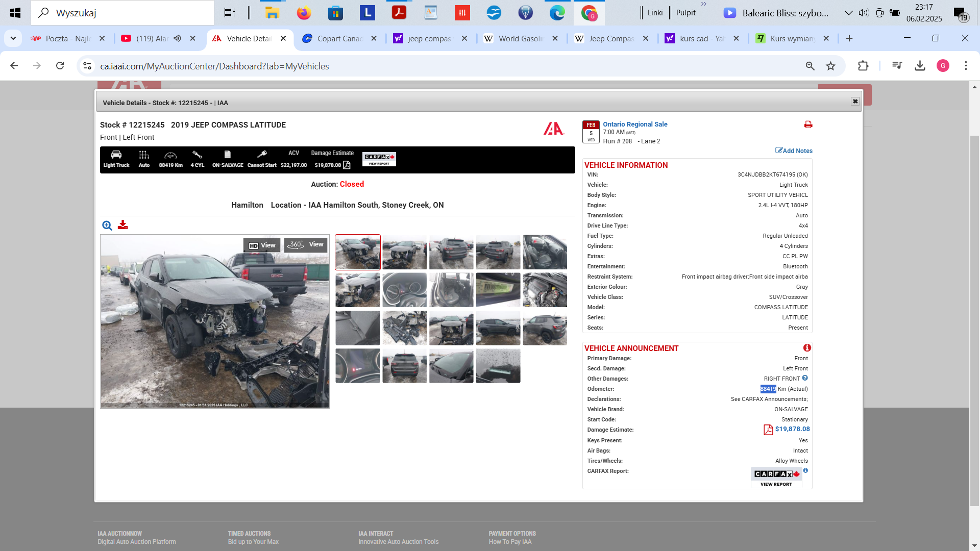Open Adobe Acrobat from the taskbar

coord(399,13)
